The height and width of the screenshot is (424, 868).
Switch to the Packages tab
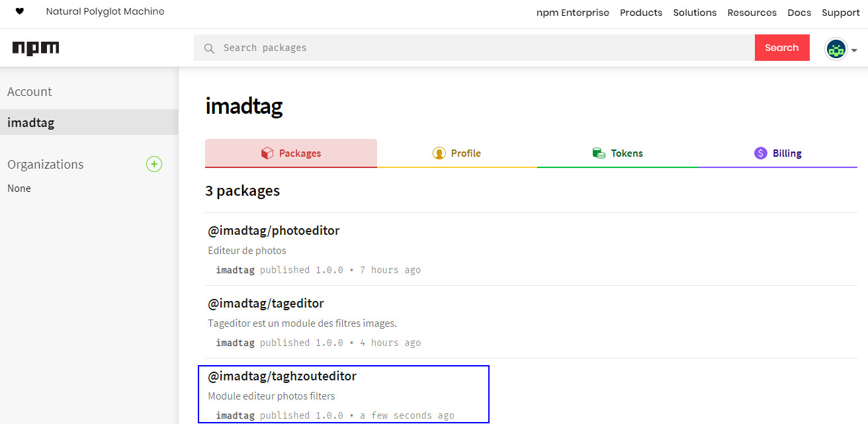tap(291, 153)
